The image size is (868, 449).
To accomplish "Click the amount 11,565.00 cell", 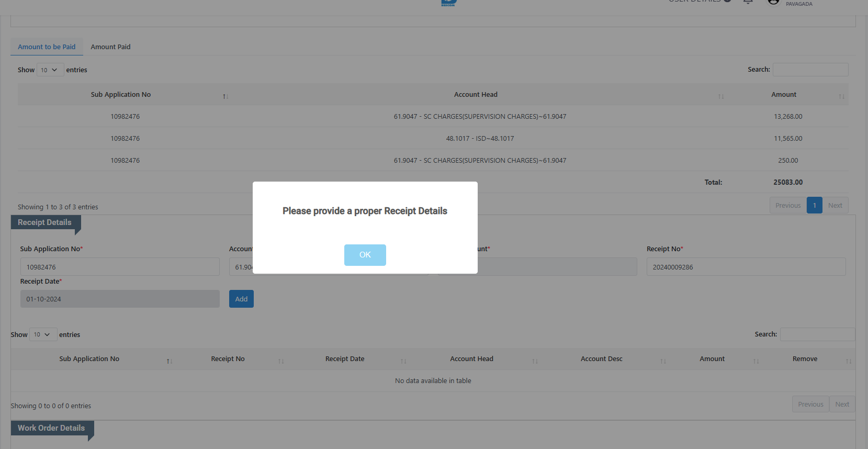I will [788, 139].
